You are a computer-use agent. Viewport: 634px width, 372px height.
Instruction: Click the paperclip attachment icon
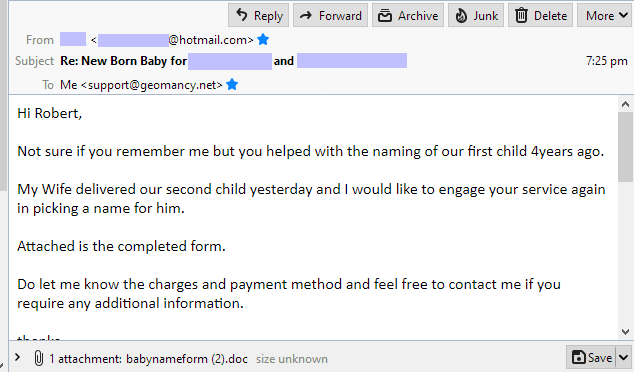pos(38,358)
